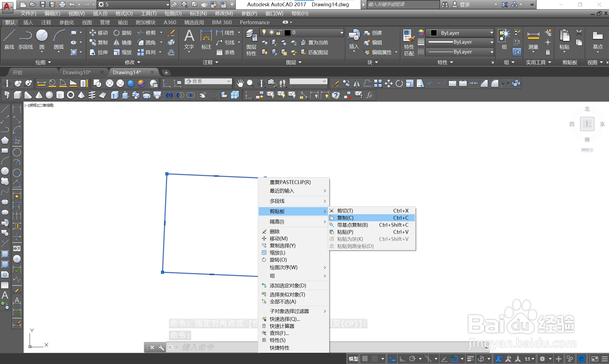
Task: Expand the 修改 panel flyout
Action: [132, 62]
